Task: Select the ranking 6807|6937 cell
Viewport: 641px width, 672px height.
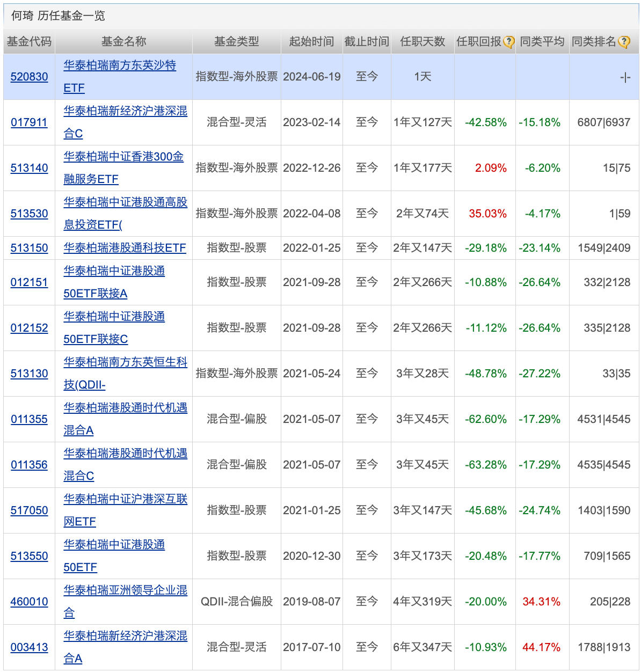Action: point(604,122)
